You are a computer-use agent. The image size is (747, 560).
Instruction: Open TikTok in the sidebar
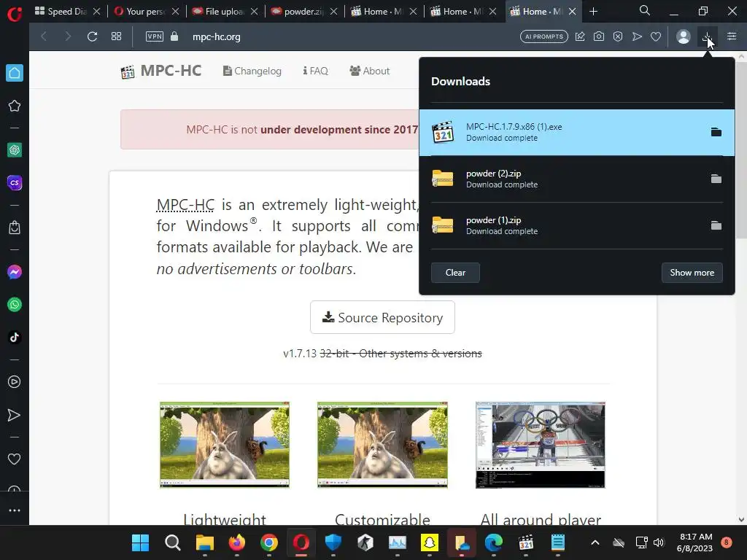(x=15, y=337)
